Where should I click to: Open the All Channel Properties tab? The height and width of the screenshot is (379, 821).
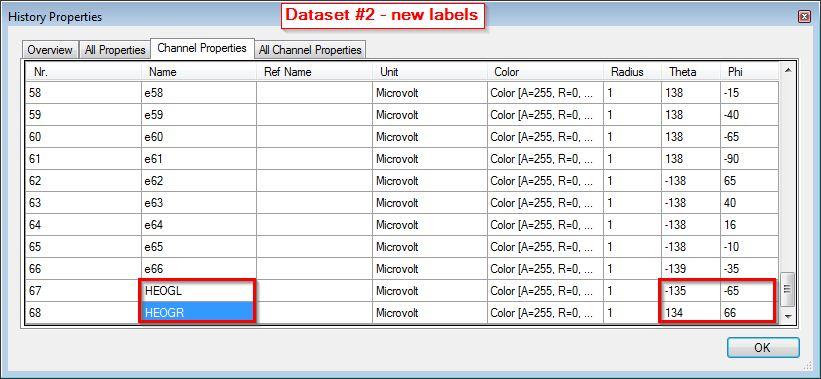coord(310,50)
